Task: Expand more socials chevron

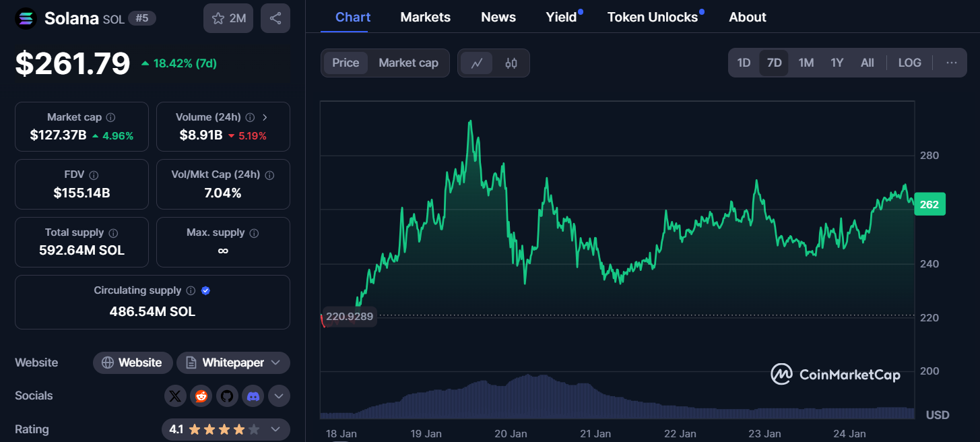Action: tap(280, 396)
